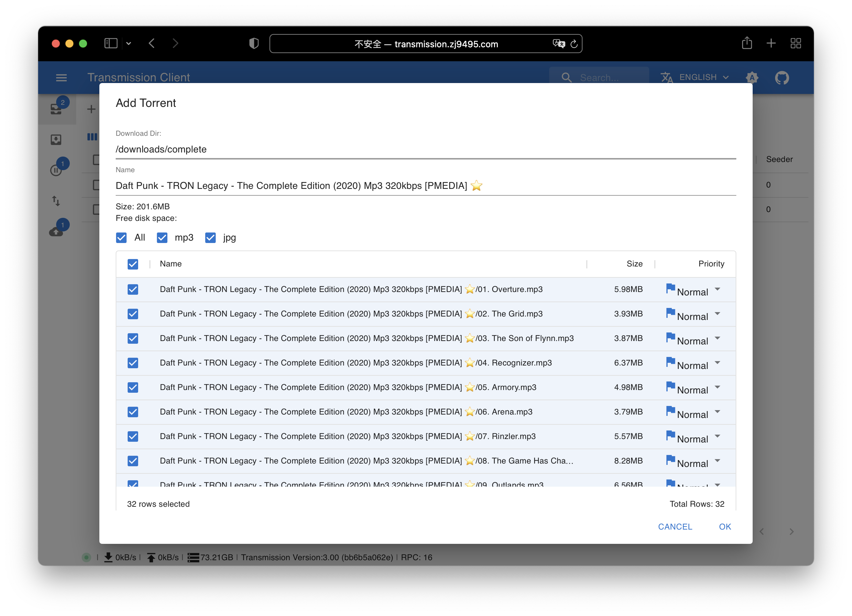The height and width of the screenshot is (616, 852).
Task: Click the add torrent plus icon
Action: [91, 109]
